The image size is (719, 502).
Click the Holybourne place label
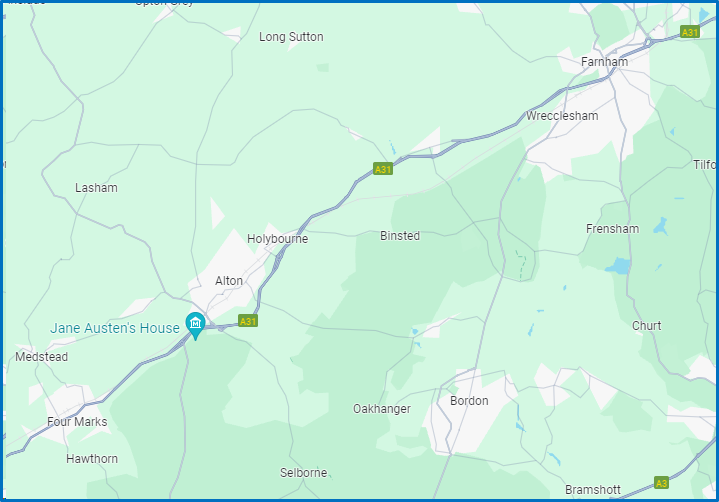[277, 239]
